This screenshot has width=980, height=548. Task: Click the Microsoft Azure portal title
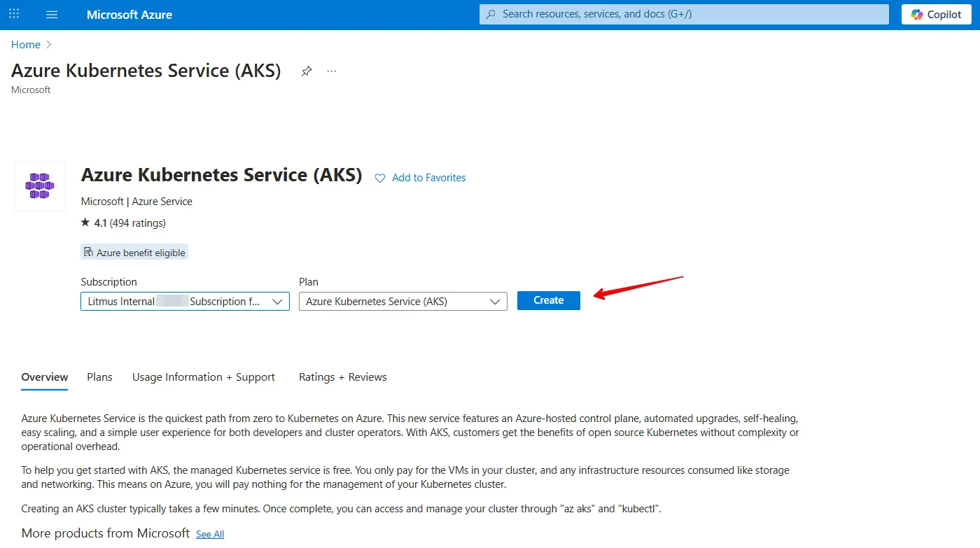[x=129, y=15]
